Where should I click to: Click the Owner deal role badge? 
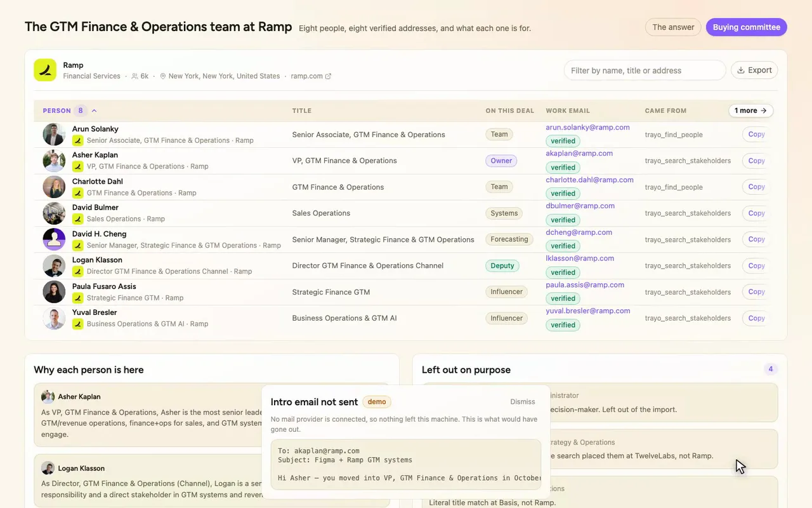click(x=501, y=161)
